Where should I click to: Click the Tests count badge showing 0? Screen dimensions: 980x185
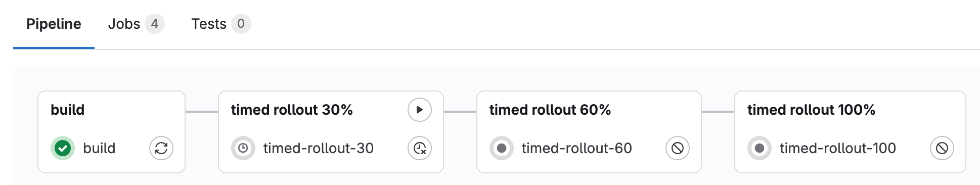coord(241,24)
